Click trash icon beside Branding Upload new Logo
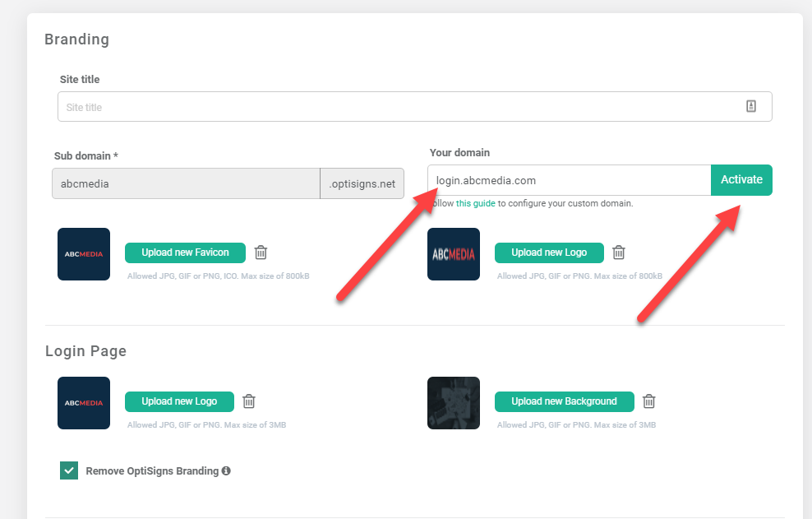 (619, 253)
